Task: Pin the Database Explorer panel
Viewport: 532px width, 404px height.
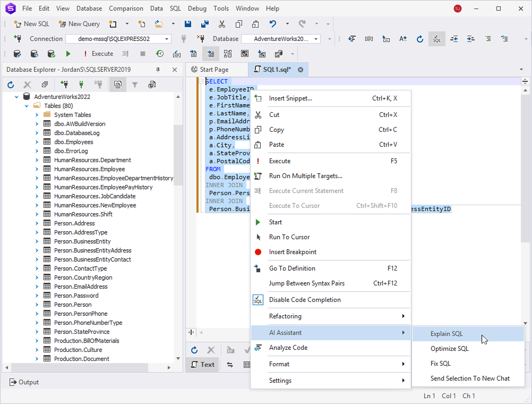Action: coord(158,70)
